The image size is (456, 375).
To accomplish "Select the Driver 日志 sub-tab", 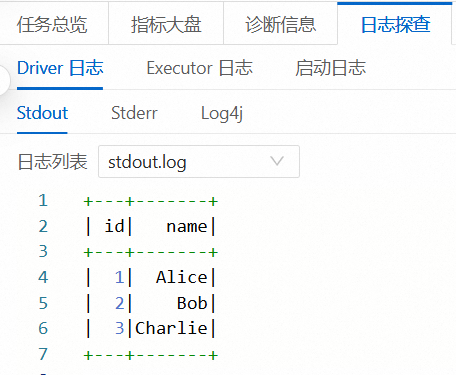I will click(60, 68).
